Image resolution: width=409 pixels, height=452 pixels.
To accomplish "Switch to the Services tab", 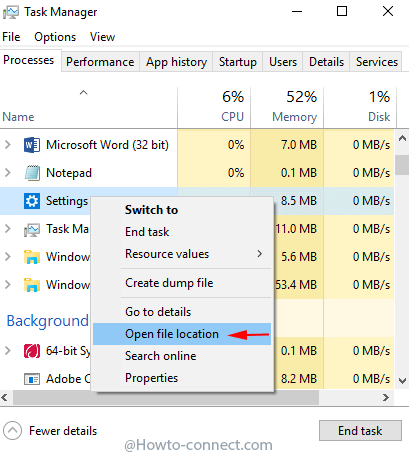I will [377, 62].
